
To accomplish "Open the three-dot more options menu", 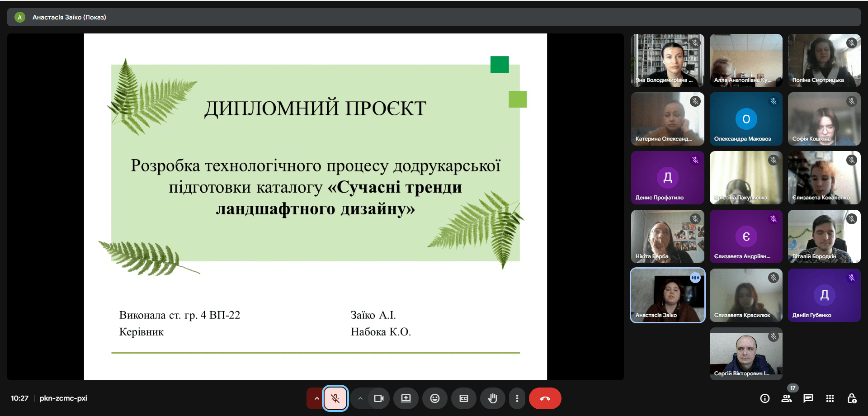I will click(517, 398).
